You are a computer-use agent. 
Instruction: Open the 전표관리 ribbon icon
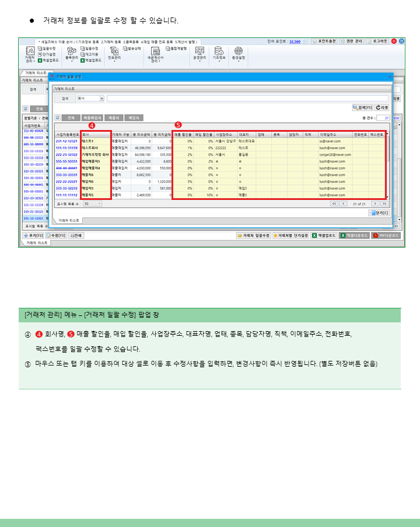pos(114,54)
